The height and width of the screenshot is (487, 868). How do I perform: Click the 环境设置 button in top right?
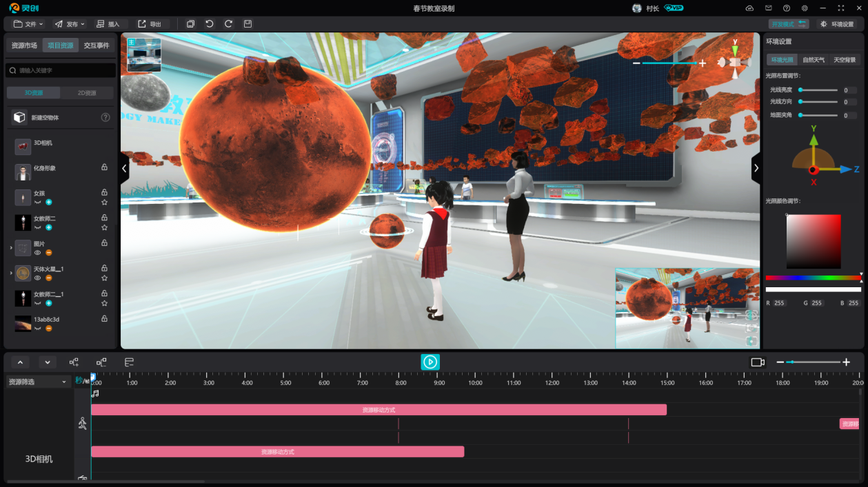pyautogui.click(x=837, y=24)
